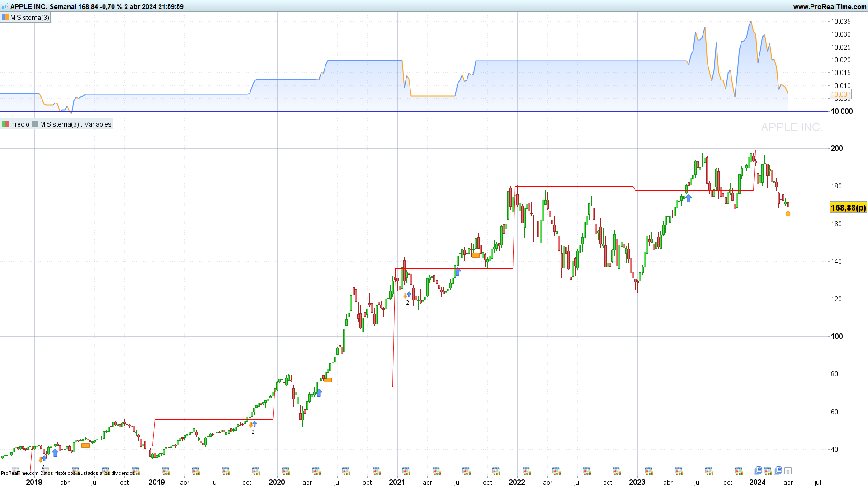Click the orange exit marker in mid-2020

pyautogui.click(x=328, y=380)
